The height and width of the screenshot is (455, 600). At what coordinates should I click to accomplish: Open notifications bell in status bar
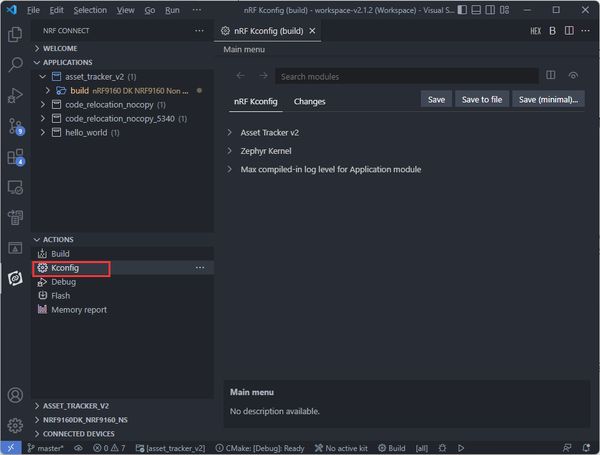pos(586,448)
